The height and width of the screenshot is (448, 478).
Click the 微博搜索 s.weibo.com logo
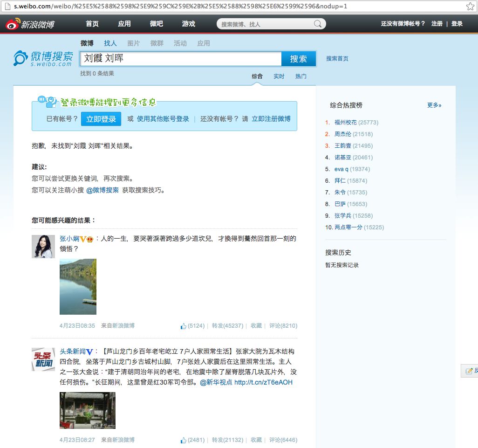tap(43, 58)
